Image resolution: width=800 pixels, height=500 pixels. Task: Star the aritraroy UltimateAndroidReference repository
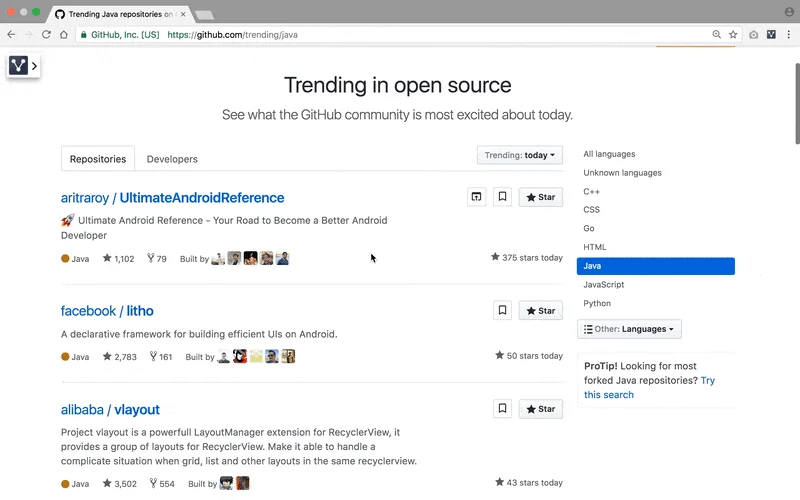point(540,197)
